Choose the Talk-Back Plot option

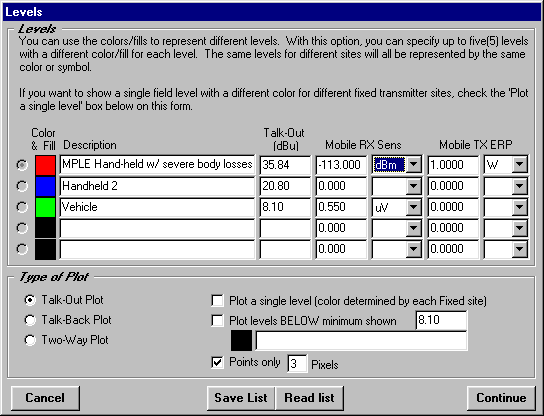(30, 320)
